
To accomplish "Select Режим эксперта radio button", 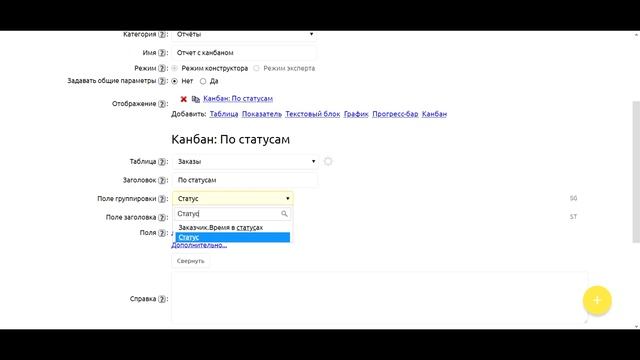I will [x=256, y=68].
